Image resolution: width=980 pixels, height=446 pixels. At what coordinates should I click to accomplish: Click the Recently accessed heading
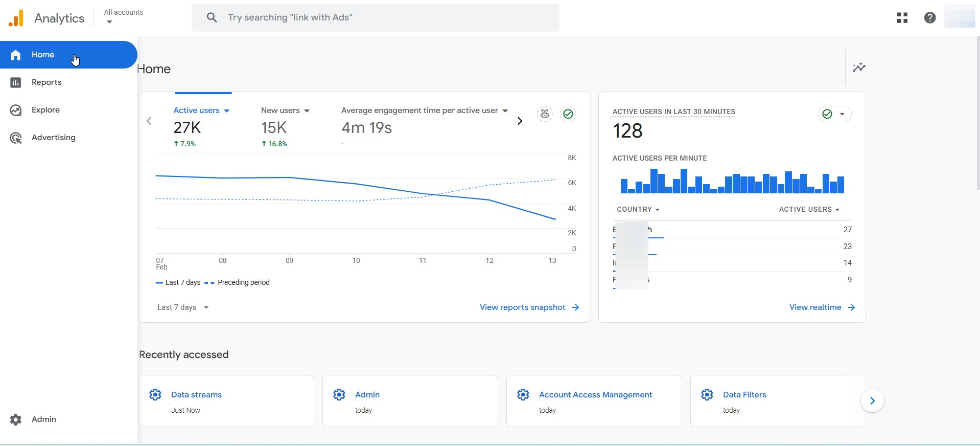pyautogui.click(x=184, y=354)
